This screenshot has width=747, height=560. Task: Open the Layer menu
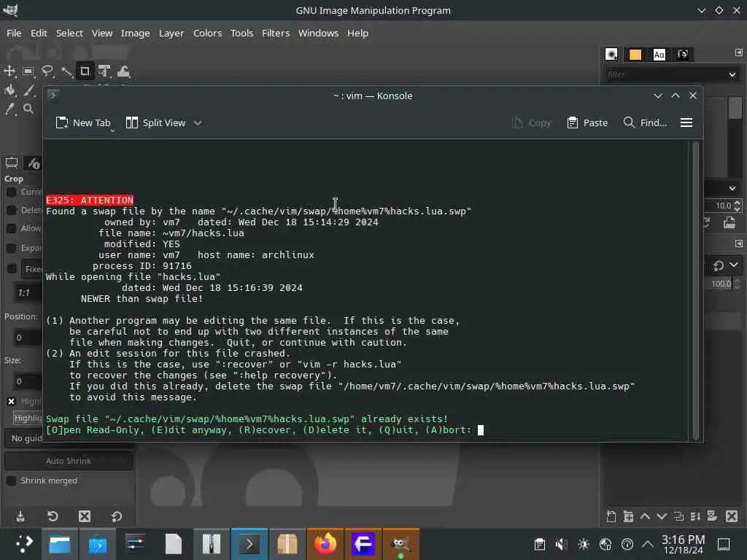171,34
